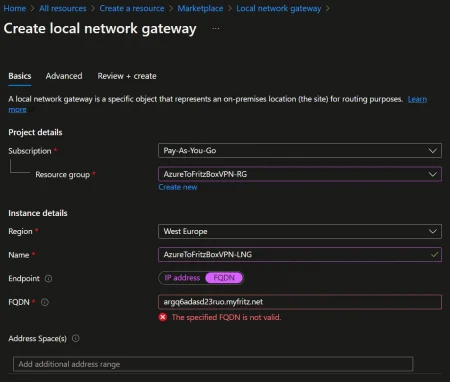
Task: Click the Add additional address range field
Action: 213,364
